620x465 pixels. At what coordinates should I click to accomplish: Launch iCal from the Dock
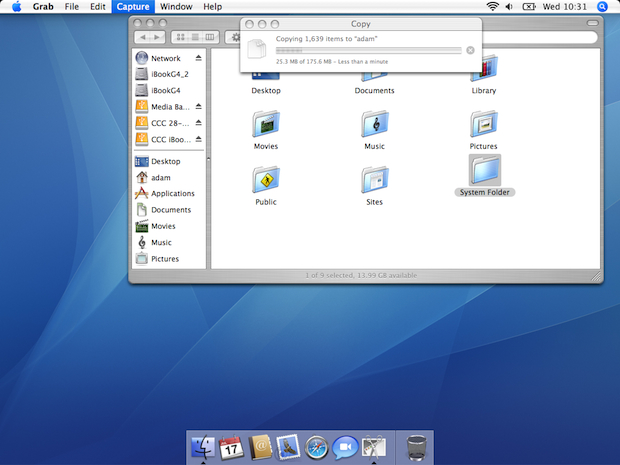[x=231, y=447]
